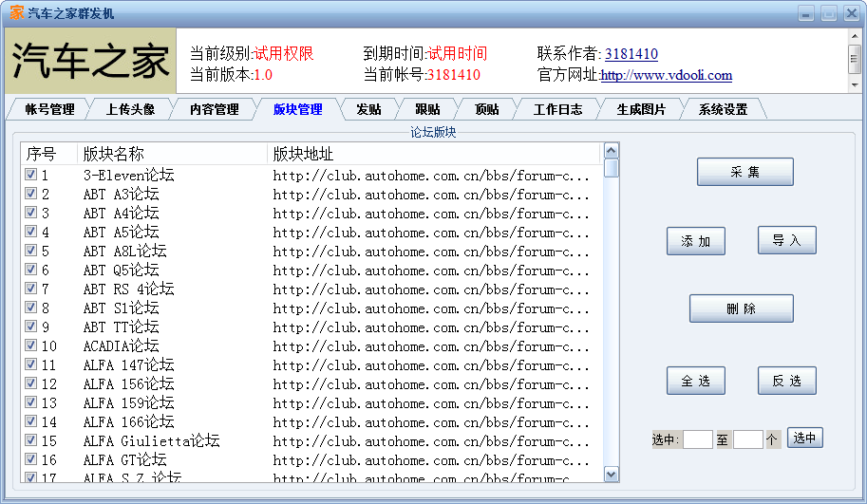This screenshot has height=504, width=867.
Task: Go to the 生成图片 tab
Action: (x=641, y=109)
